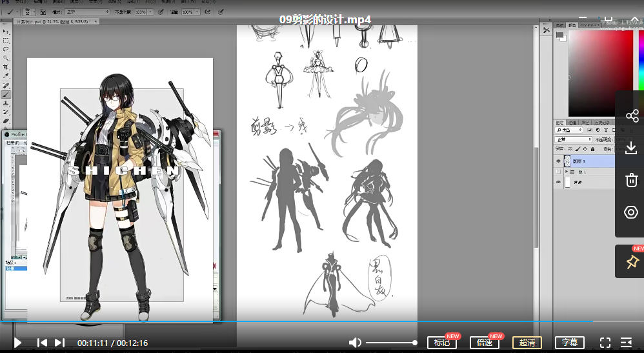644x353 pixels.
Task: Skip to the previous video
Action: [x=42, y=343]
